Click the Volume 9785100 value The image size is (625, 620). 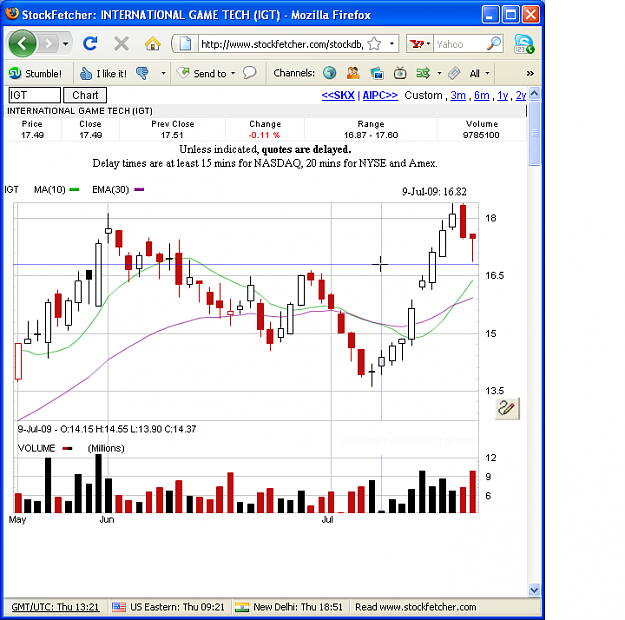tap(481, 135)
